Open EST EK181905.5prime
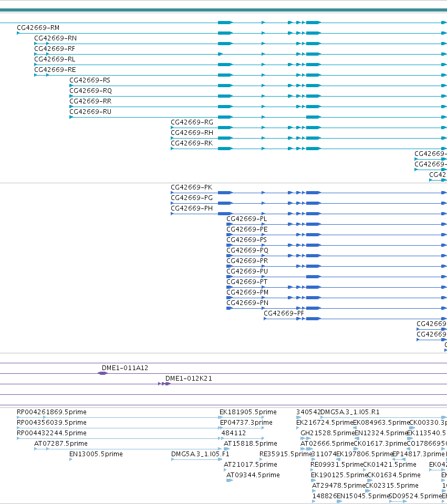Screen dimensions: 447x504 point(248,412)
